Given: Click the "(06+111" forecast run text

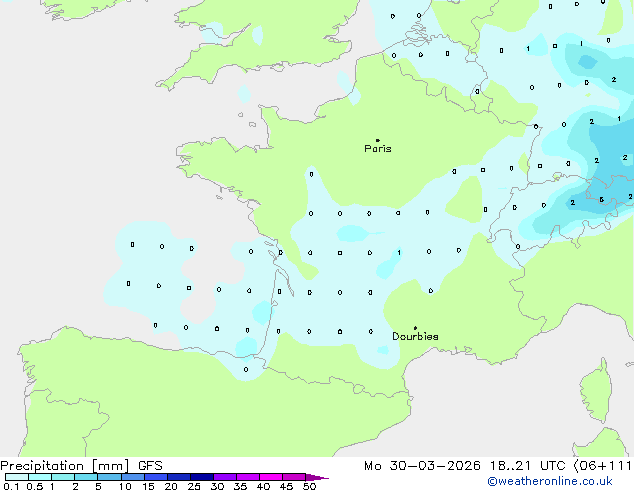Looking at the screenshot, I should [602, 466].
